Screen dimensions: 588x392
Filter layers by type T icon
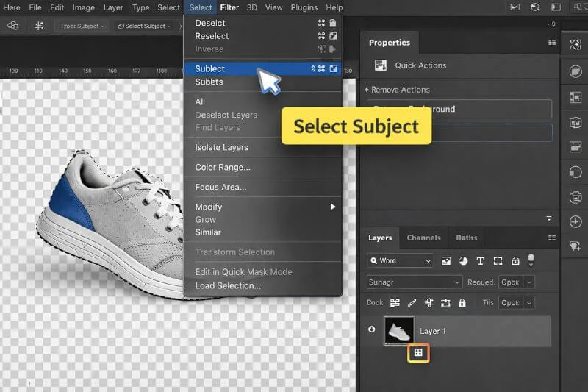point(481,261)
